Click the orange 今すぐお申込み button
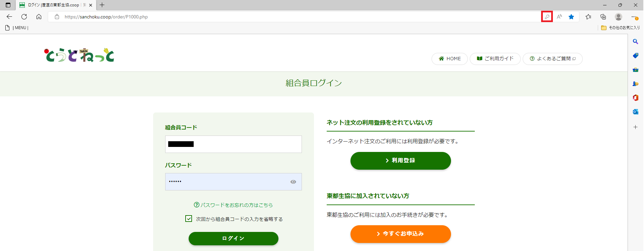Screen dimensions: 644x251 (401, 234)
